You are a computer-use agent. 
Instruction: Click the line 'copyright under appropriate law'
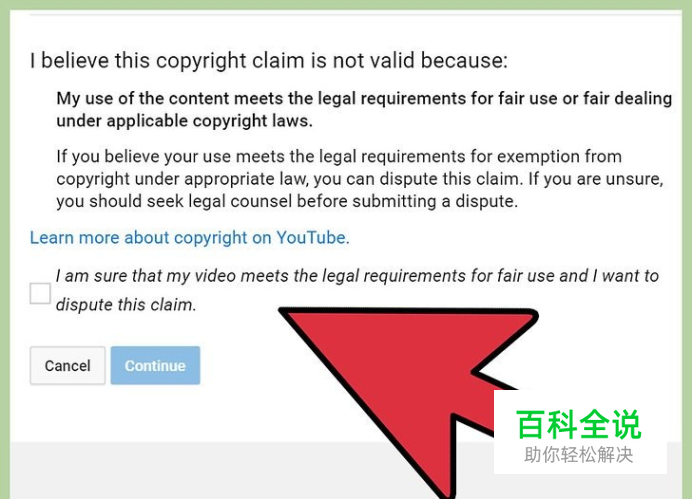tap(360, 179)
